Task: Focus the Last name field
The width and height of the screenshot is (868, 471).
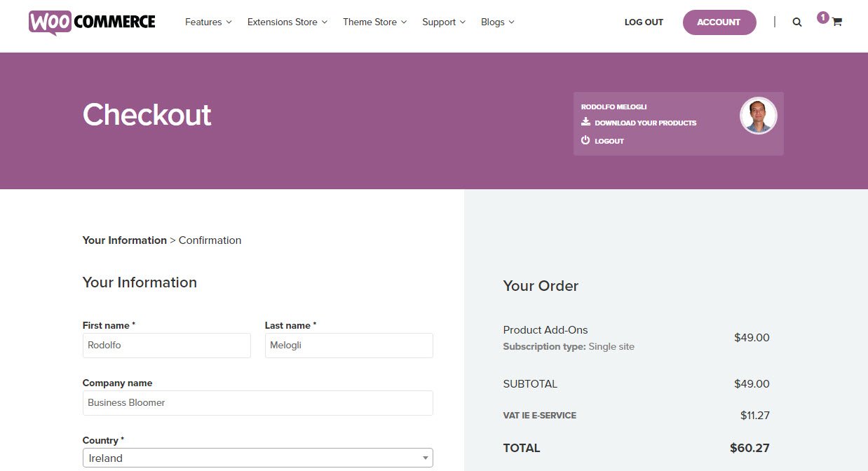Action: point(349,346)
